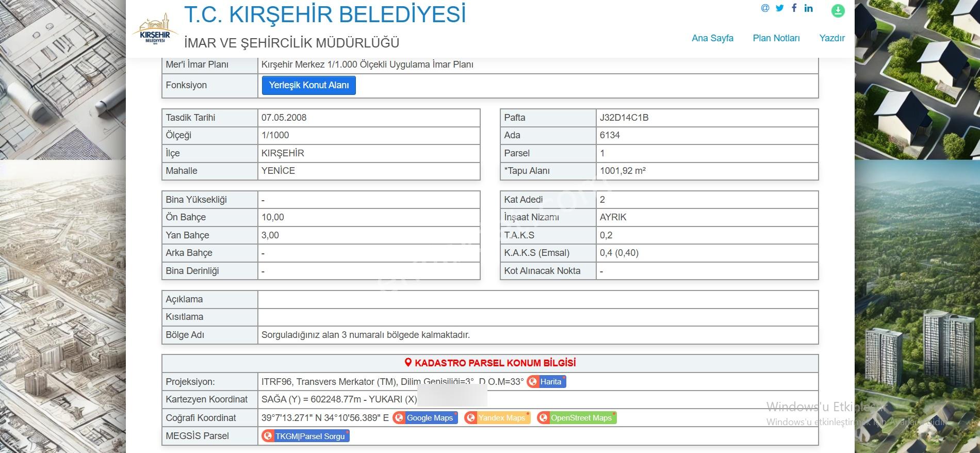The width and height of the screenshot is (980, 453).
Task: Click the green download icon
Action: pos(838,11)
